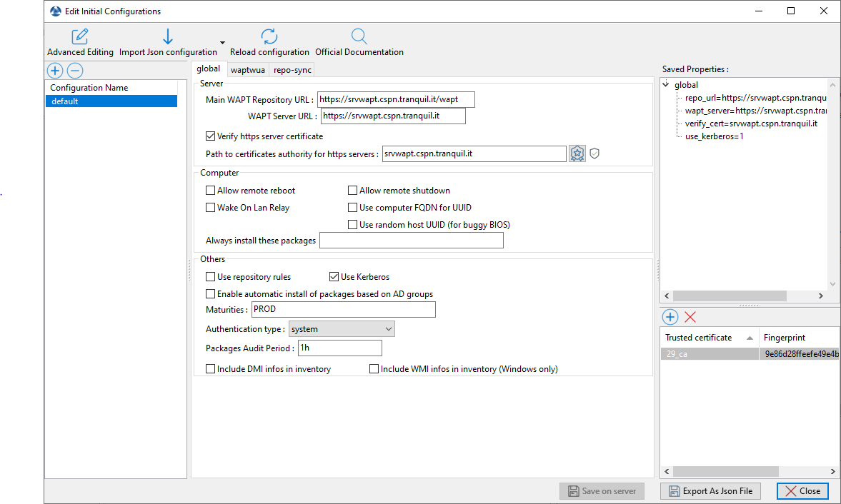The width and height of the screenshot is (841, 504).
Task: Enable Wake On Lan Relay
Action: click(210, 207)
